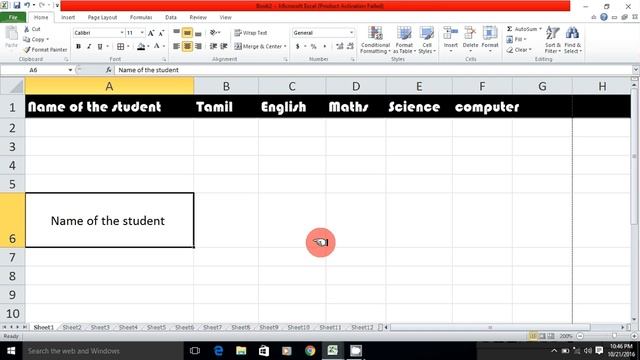Open the font size dropdown

[x=142, y=33]
